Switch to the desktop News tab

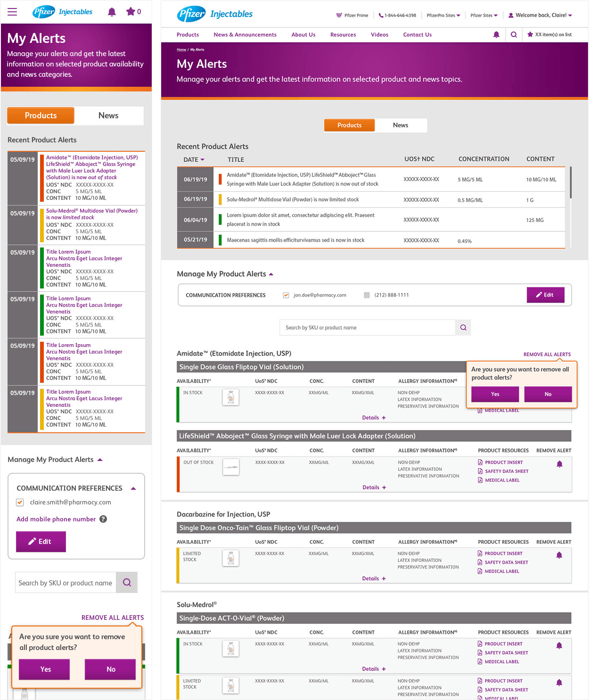click(401, 125)
